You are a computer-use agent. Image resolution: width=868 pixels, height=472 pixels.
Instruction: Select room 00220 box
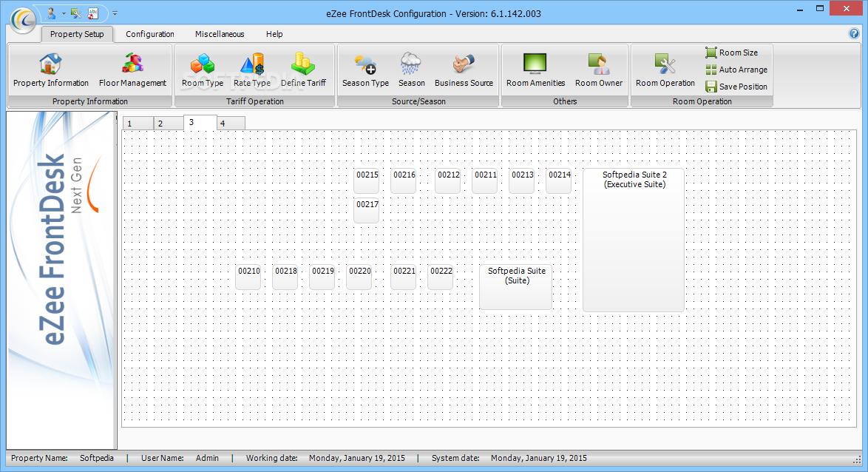pyautogui.click(x=359, y=277)
